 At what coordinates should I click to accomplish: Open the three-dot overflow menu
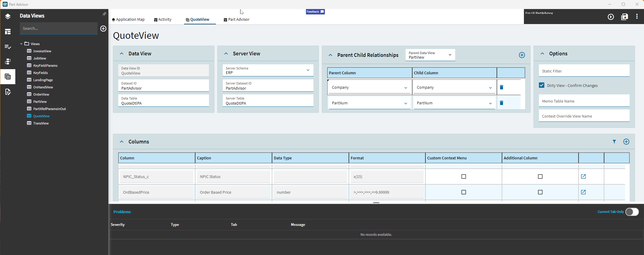[637, 17]
